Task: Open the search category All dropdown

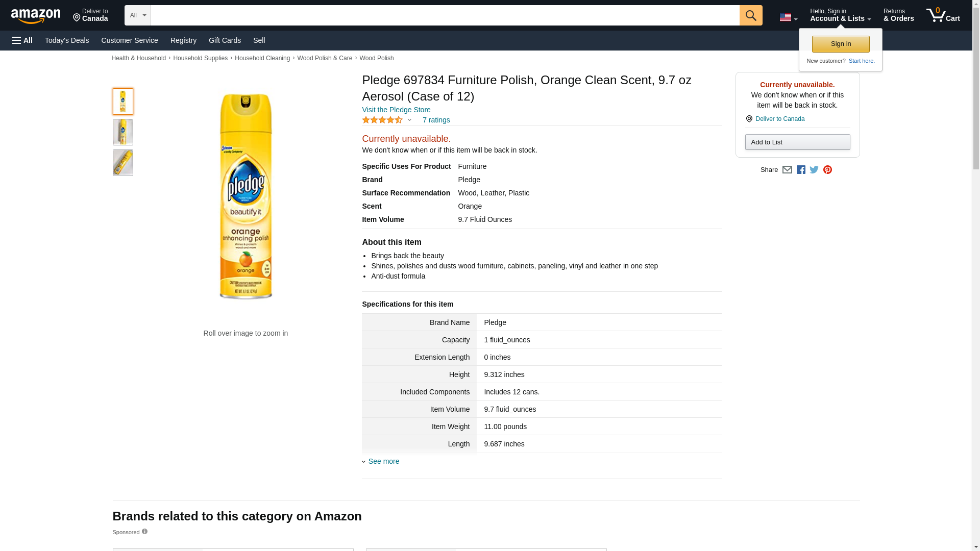Action: point(137,15)
